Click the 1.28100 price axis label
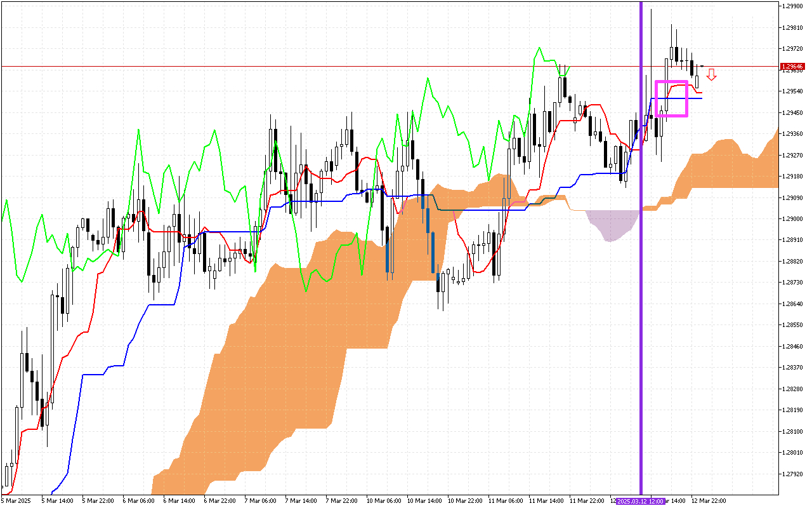This screenshot has width=812, height=508. [793, 431]
